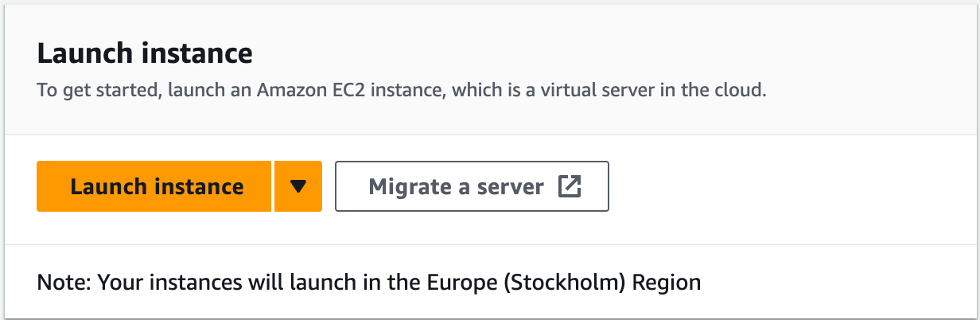Viewport: 980px width, 320px height.
Task: Expand the Launch instance options arrow
Action: (297, 186)
